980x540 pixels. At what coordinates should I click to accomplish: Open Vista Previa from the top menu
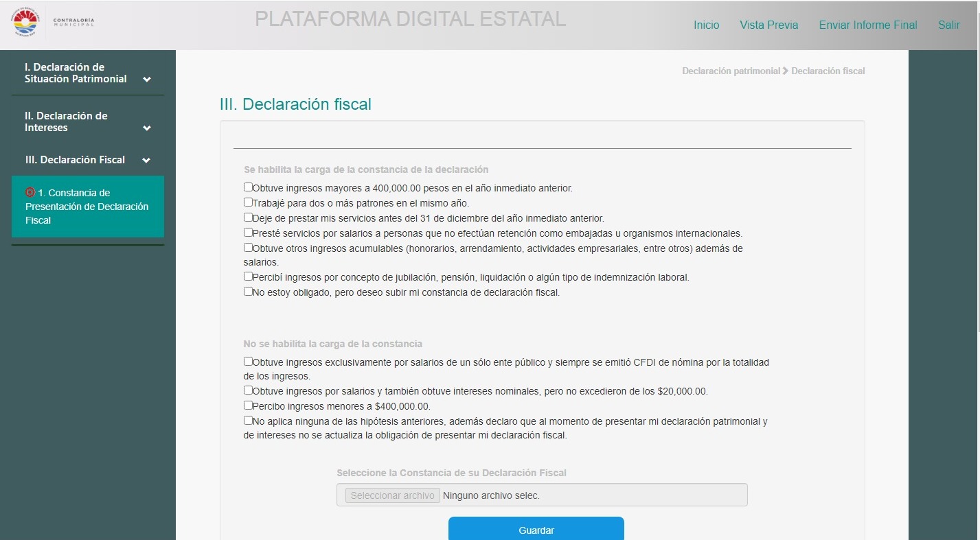click(x=768, y=25)
